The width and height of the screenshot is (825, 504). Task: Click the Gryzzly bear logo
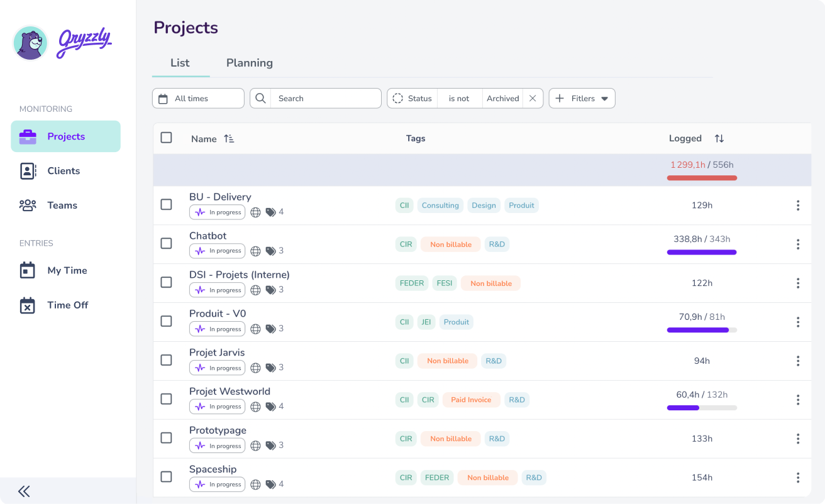pos(30,43)
